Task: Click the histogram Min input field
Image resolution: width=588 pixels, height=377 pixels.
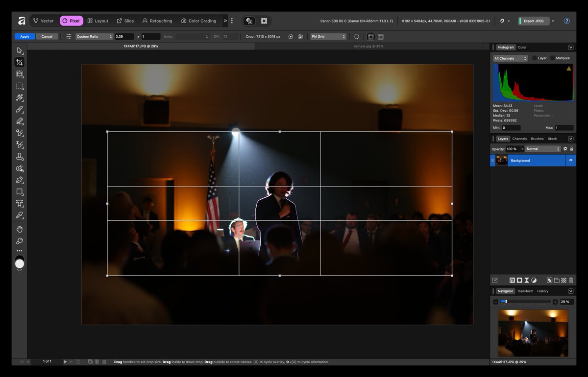Action: pyautogui.click(x=511, y=128)
